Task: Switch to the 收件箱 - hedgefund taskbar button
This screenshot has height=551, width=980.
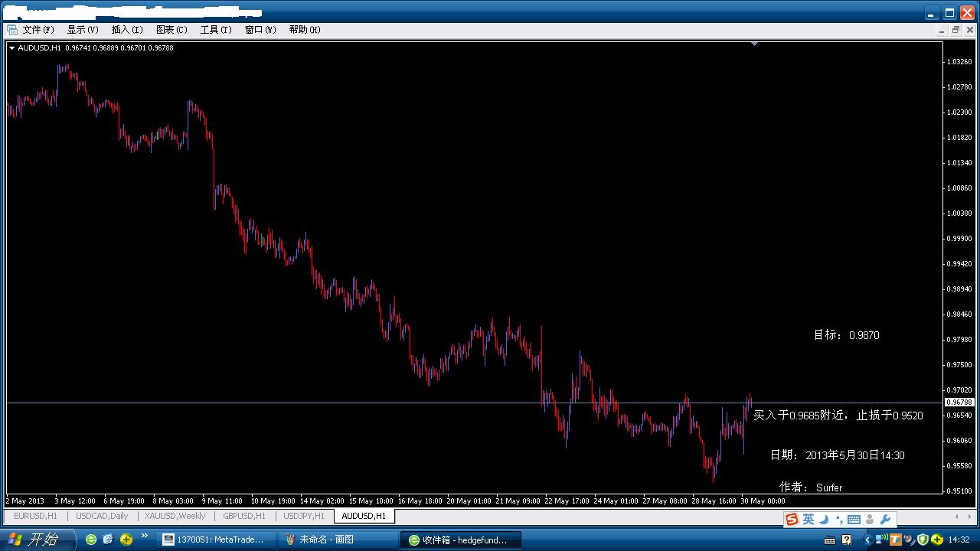Action: coord(460,540)
